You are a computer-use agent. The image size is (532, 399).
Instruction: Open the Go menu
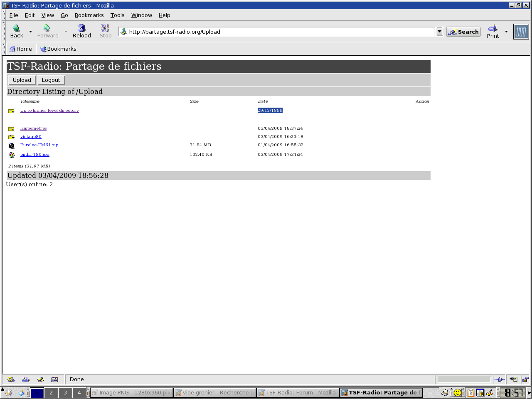click(64, 15)
